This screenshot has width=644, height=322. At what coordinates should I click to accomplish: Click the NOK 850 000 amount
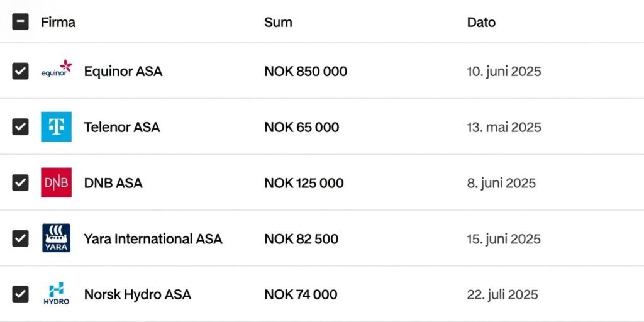point(306,72)
